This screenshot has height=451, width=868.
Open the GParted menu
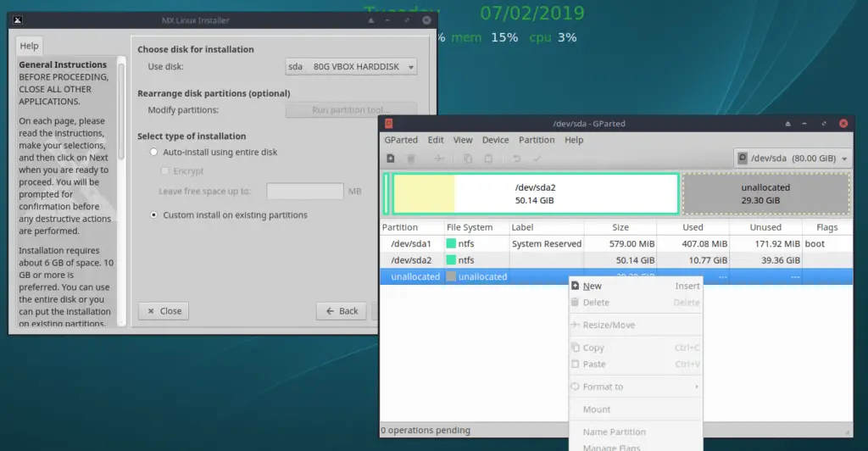[401, 140]
